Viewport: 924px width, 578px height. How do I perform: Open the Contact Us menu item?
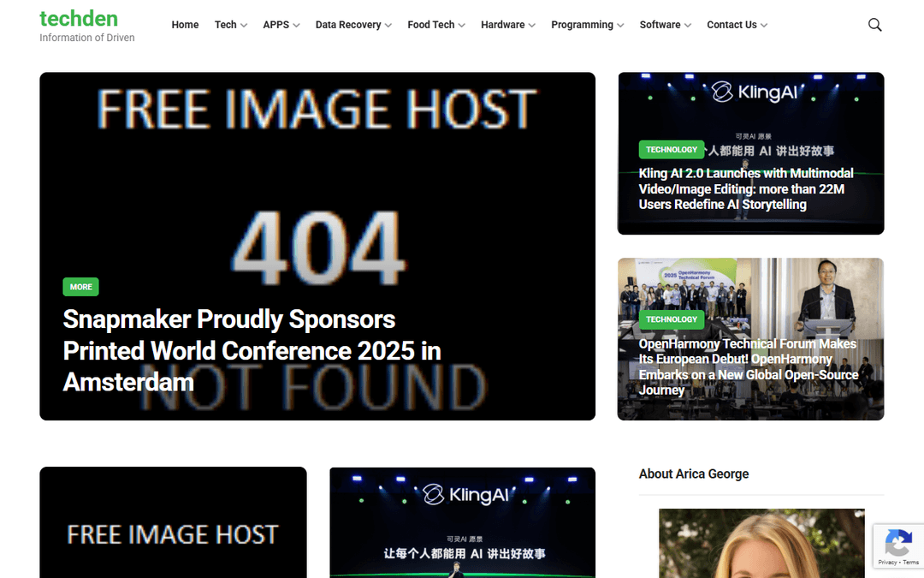click(x=731, y=25)
